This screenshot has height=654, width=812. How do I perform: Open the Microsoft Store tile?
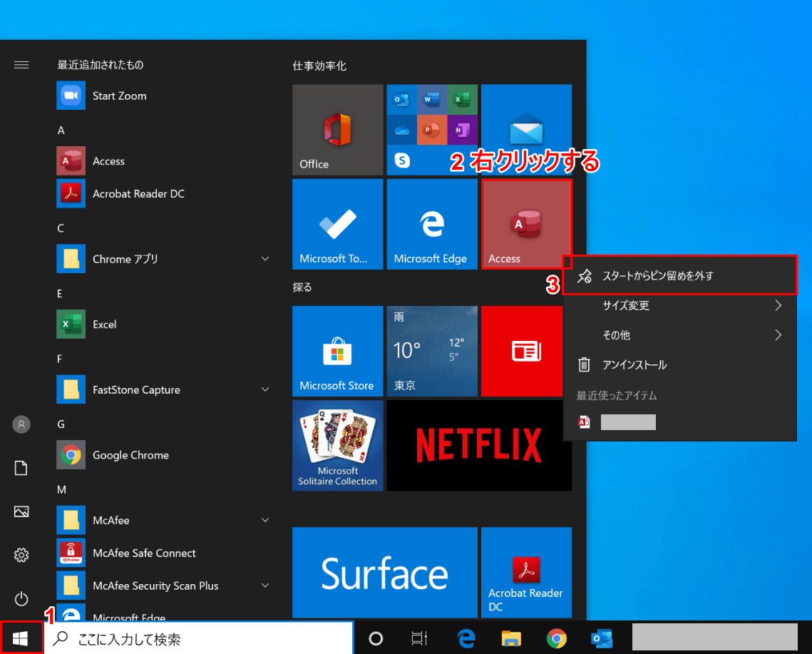coord(338,351)
